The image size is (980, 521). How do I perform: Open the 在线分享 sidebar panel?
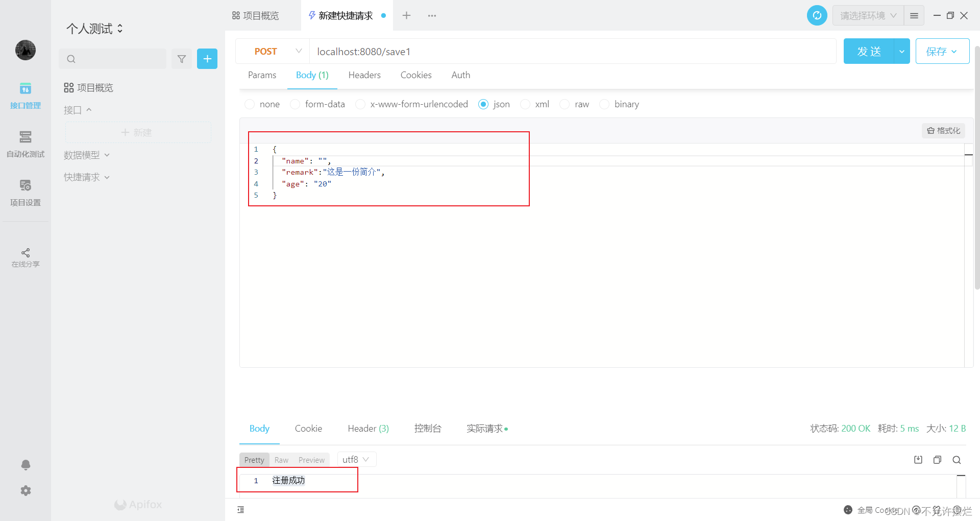click(26, 257)
